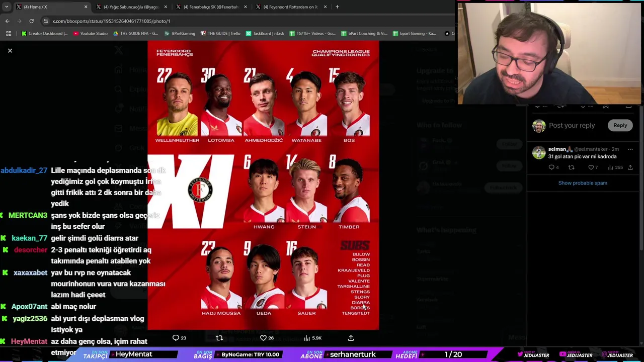This screenshot has height=362, width=644.
Task: Like the photo tweet with the heart icon
Action: pyautogui.click(x=263, y=338)
